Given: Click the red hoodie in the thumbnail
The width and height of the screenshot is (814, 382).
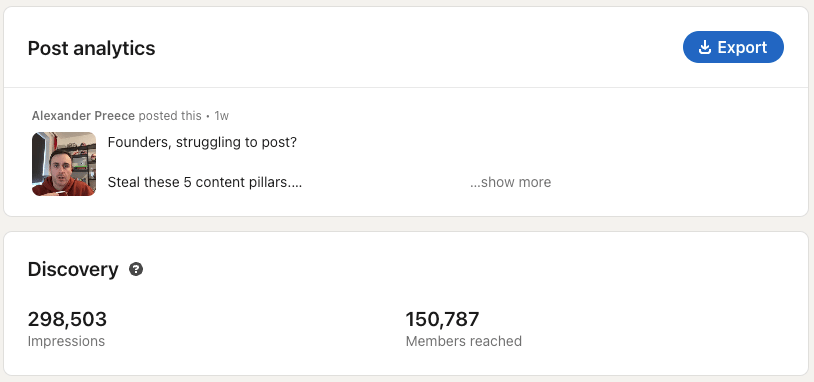Looking at the screenshot, I should tap(59, 188).
